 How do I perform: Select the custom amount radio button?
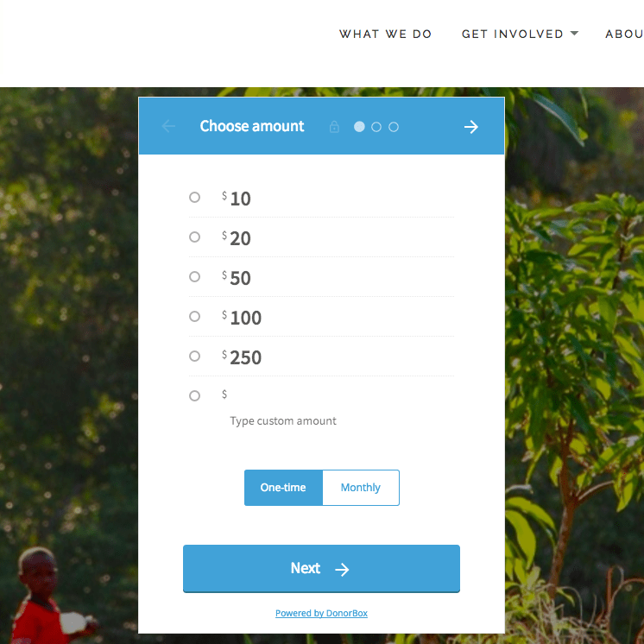coord(195,395)
